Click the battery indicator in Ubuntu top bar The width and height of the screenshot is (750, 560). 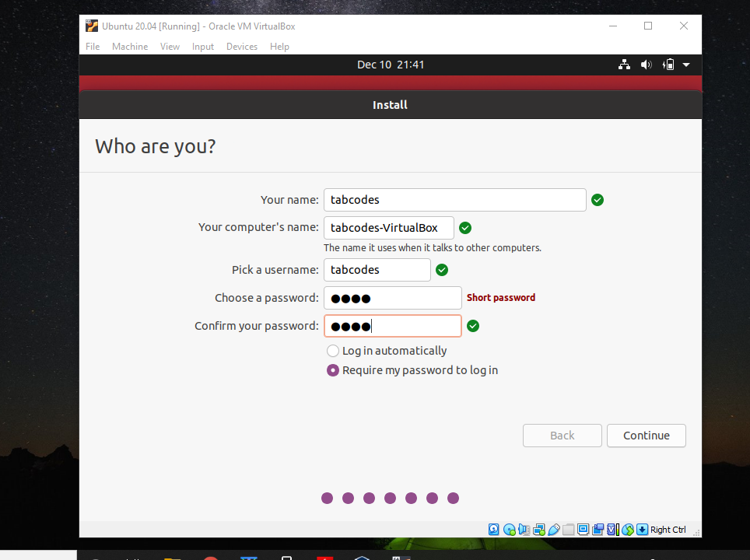668,65
